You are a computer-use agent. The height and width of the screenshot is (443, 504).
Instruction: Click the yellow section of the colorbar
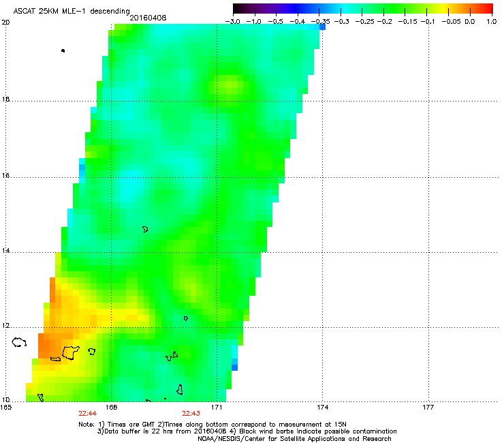[445, 9]
